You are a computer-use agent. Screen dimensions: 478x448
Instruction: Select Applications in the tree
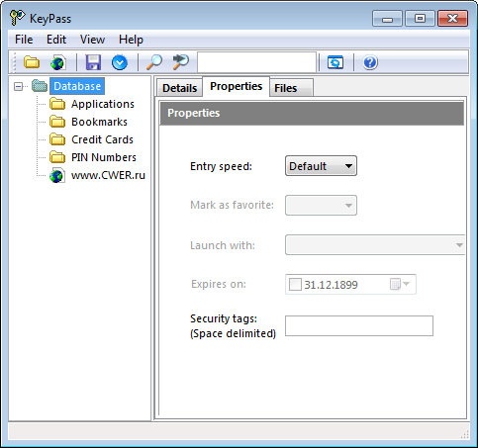pyautogui.click(x=103, y=104)
